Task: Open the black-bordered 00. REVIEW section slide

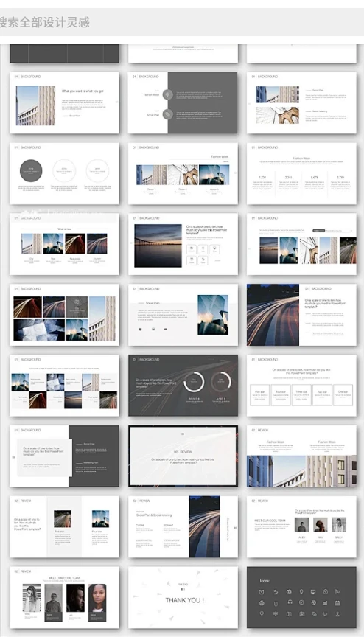Action: 183,456
